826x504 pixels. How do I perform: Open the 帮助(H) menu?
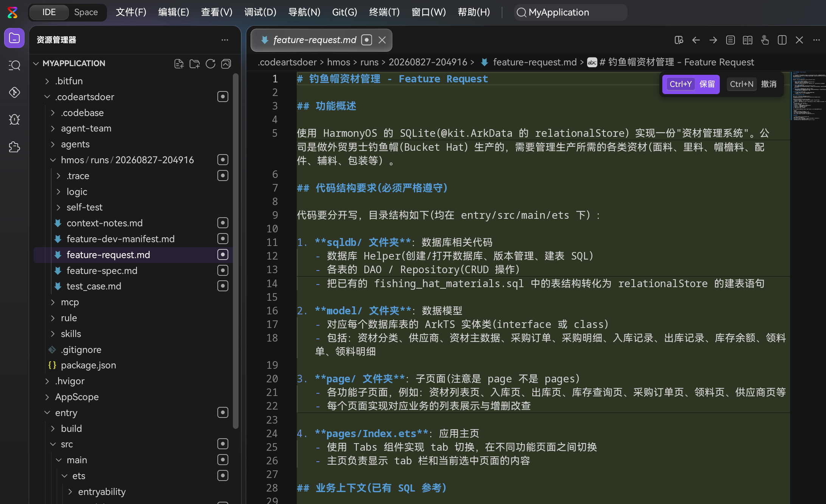pos(474,12)
